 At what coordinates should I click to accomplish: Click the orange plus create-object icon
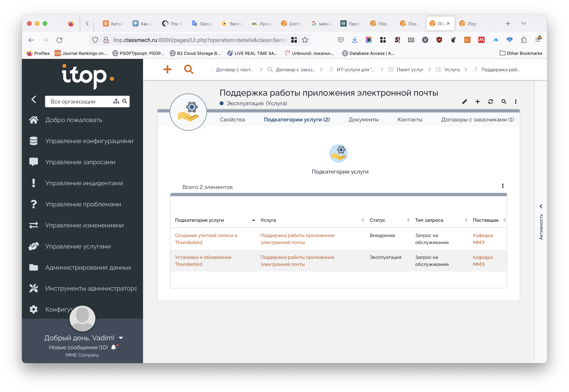pyautogui.click(x=167, y=69)
